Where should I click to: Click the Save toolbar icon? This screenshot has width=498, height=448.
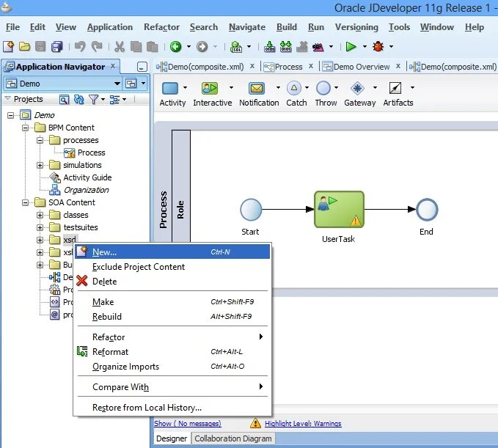tap(40, 47)
